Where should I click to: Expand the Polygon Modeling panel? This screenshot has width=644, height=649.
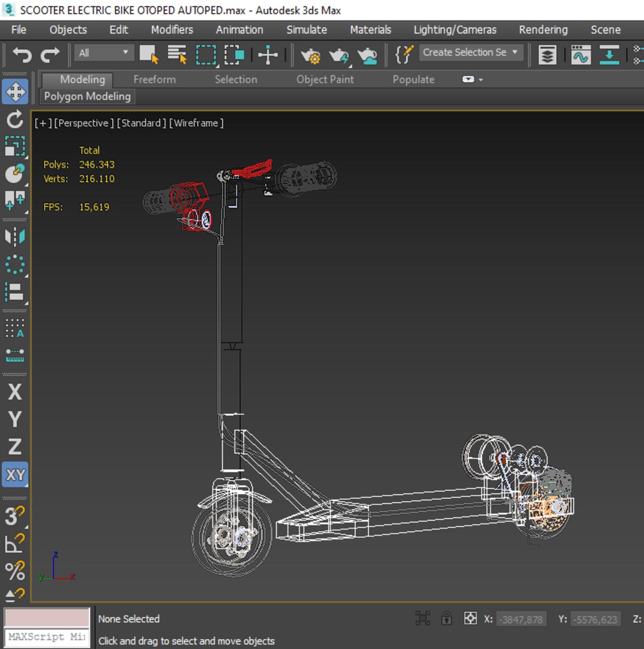point(87,96)
